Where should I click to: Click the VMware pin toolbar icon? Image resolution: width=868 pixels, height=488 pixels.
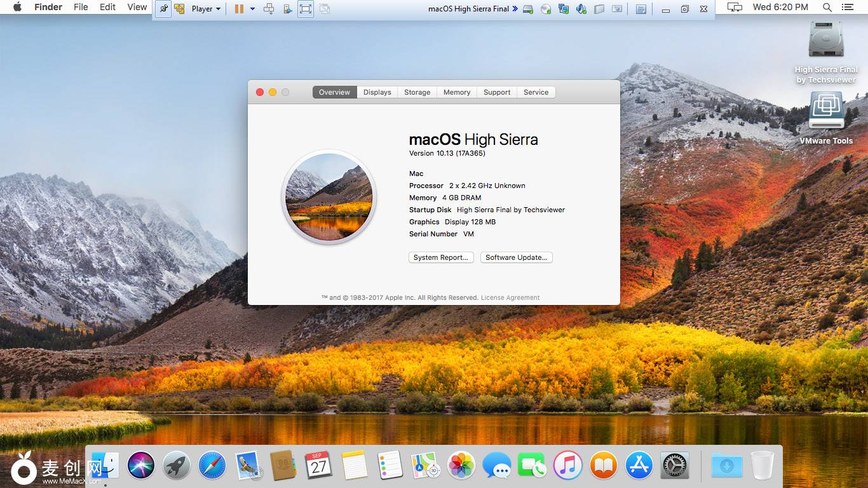(163, 9)
